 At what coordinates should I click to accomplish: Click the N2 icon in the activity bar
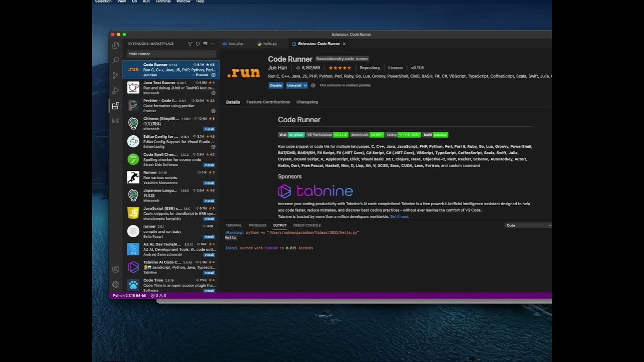click(116, 121)
